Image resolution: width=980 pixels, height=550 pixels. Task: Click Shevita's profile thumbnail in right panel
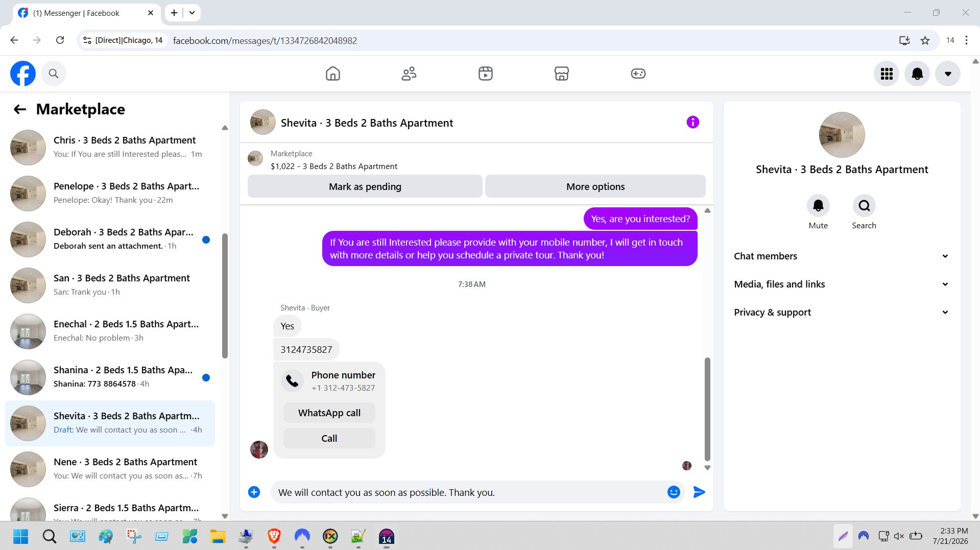click(842, 135)
